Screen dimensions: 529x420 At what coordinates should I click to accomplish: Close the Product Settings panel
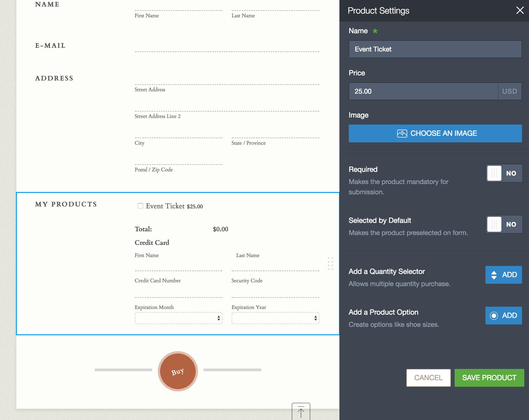point(520,10)
